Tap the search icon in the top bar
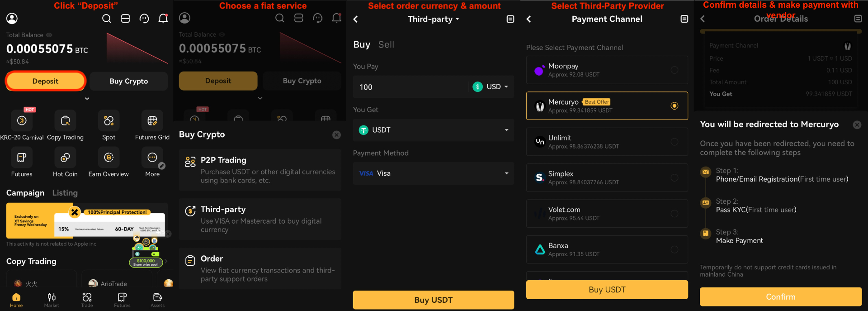This screenshot has width=868, height=311. [x=107, y=19]
